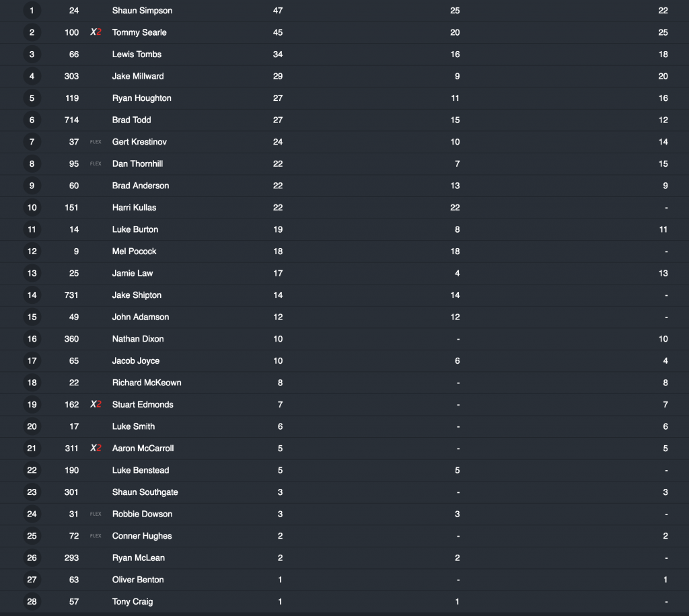Open Richard McKeown's rider entry
Screen dimensions: 689x616
coord(147,383)
